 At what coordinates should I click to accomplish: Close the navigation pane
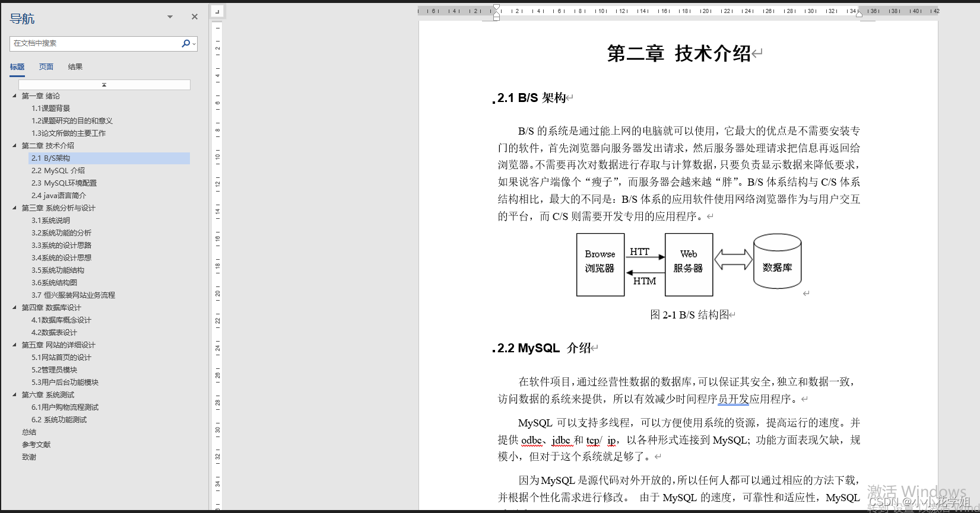coord(195,17)
